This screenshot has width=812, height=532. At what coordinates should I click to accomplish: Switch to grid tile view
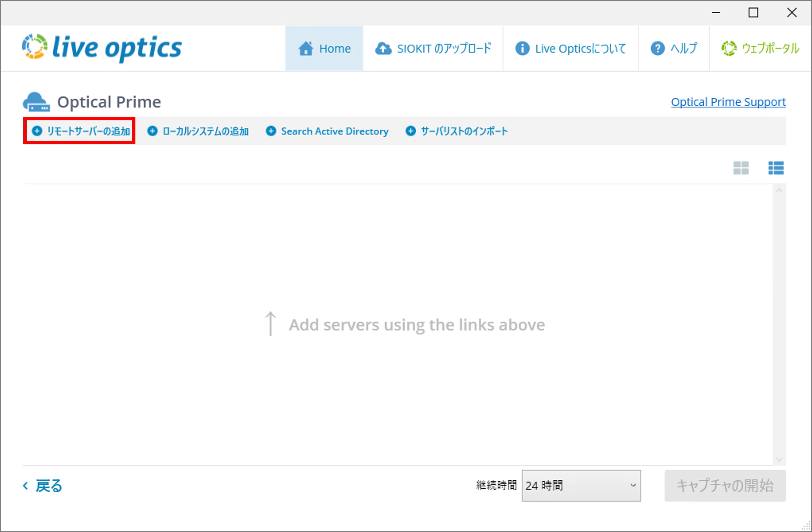[741, 168]
